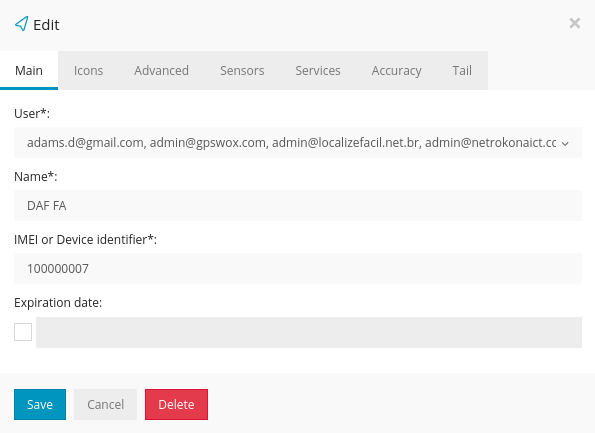The width and height of the screenshot is (595, 433).
Task: Click the navigation arrow icon beside Edit
Action: pos(21,24)
